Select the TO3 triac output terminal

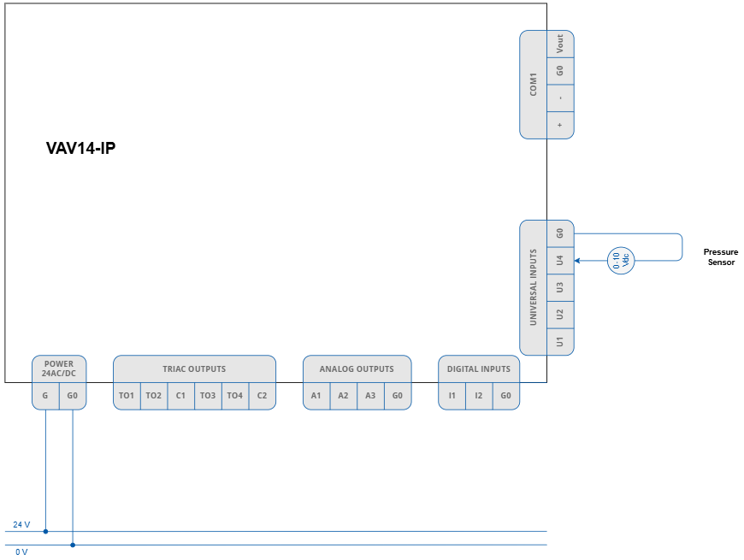pyautogui.click(x=208, y=396)
